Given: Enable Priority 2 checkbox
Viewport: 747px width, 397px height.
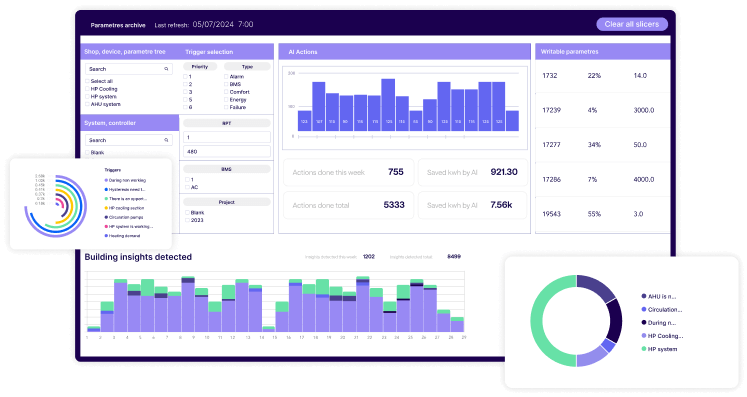Looking at the screenshot, I should [185, 84].
